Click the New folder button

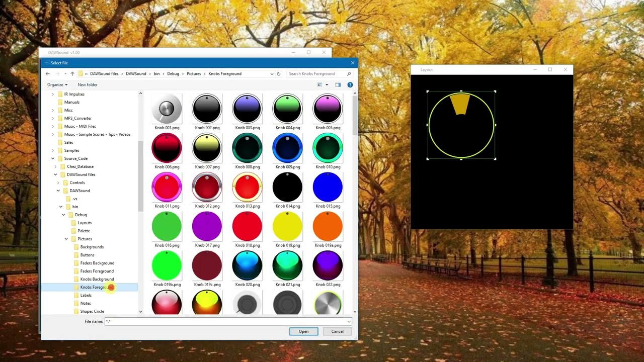[88, 85]
